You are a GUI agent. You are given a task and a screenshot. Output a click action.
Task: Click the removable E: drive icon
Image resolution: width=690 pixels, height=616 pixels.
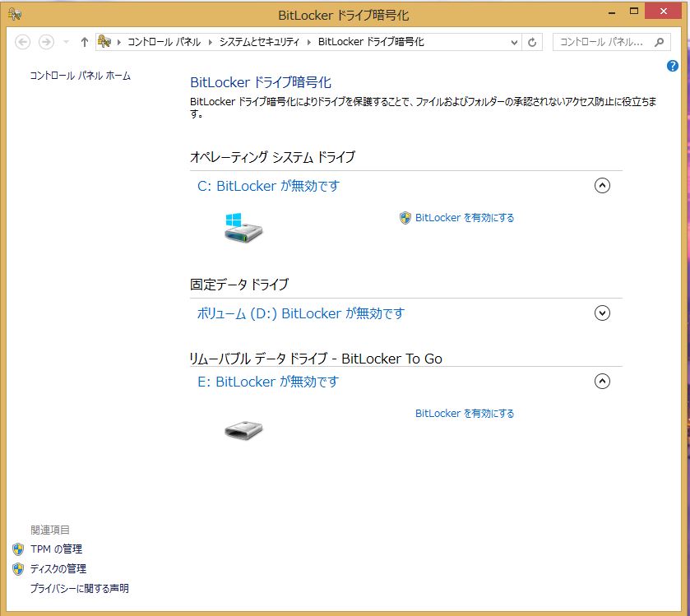pos(243,430)
